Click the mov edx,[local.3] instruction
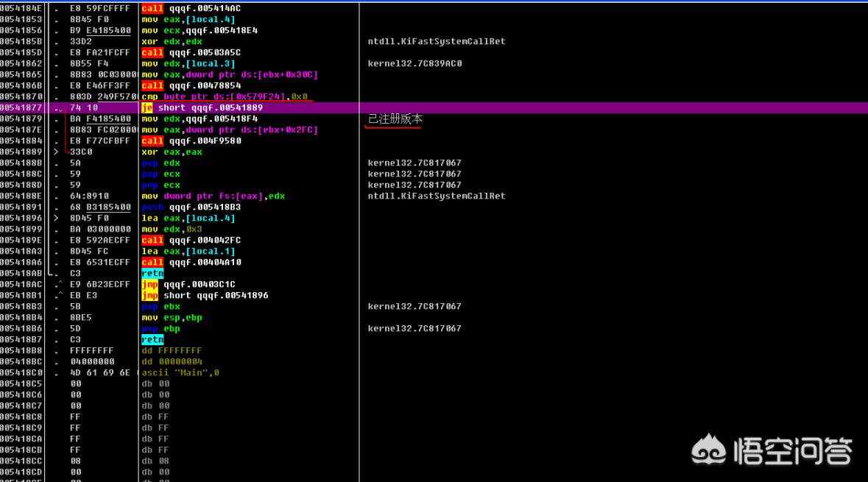The width and height of the screenshot is (868, 482). [188, 63]
